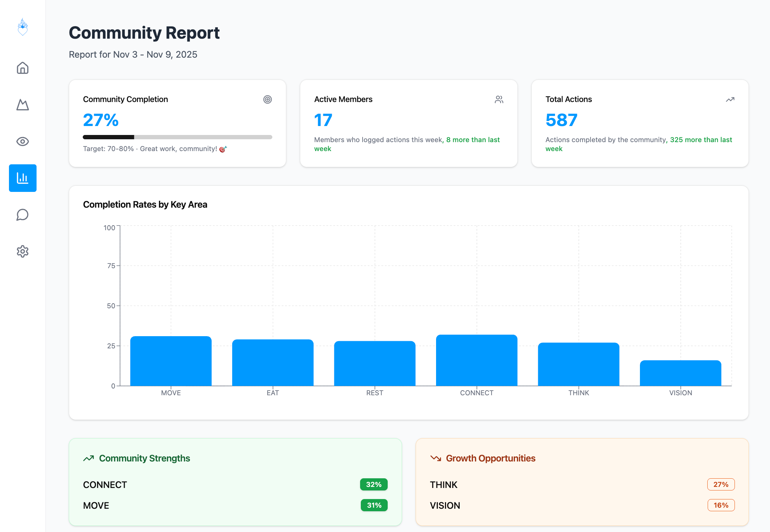770x532 pixels.
Task: Click the 32% CONNECT badge
Action: [373, 484]
